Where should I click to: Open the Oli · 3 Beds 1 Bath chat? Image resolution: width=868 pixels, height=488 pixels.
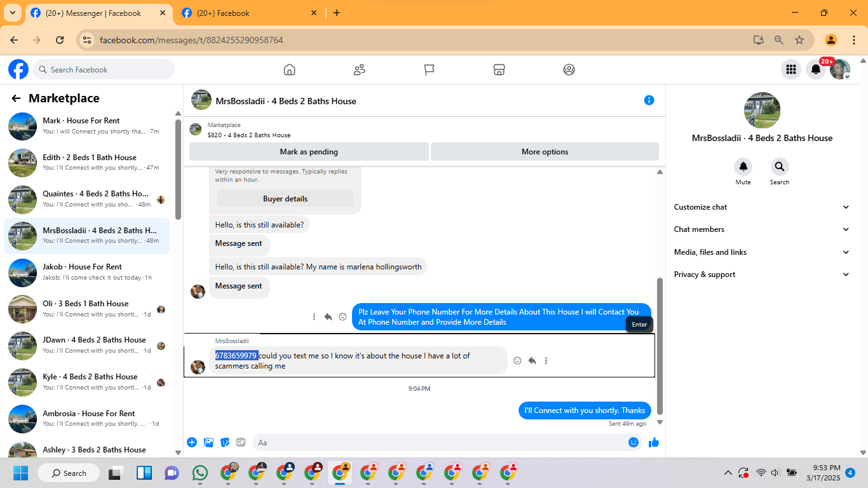pos(87,309)
